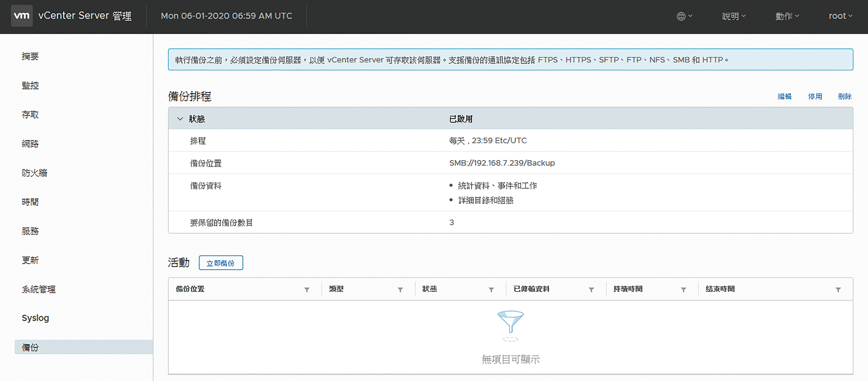Screen dimensions: 868x381
Task: Filter the 持續時間 column
Action: tap(683, 289)
